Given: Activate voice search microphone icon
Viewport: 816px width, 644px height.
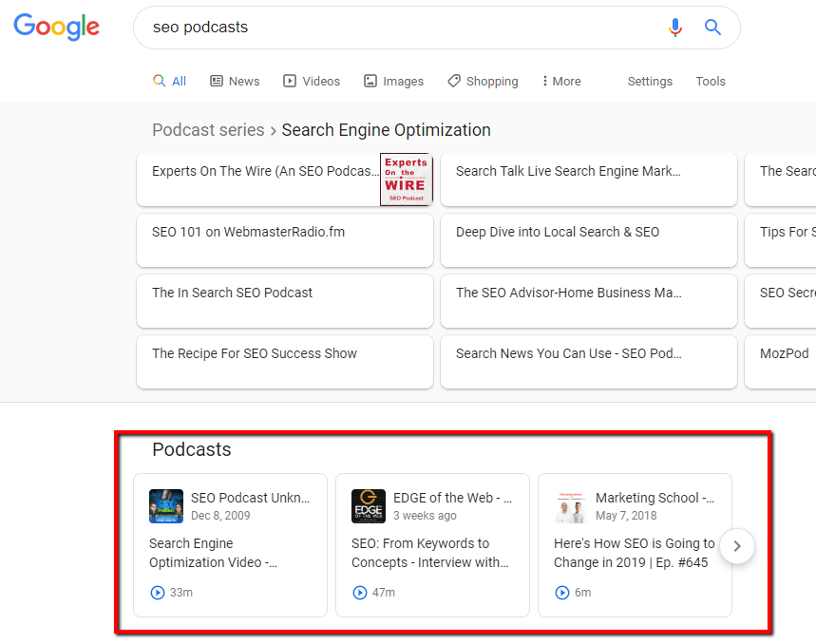Looking at the screenshot, I should pos(675,27).
